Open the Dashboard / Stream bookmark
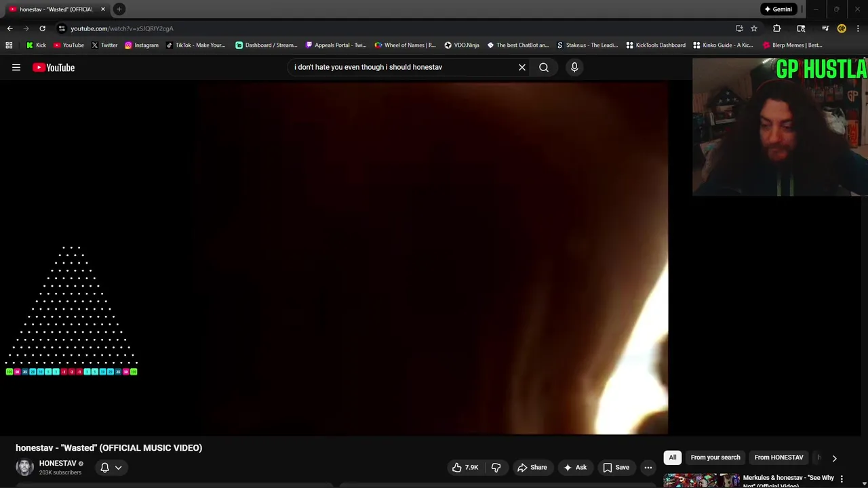The height and width of the screenshot is (488, 868). coord(267,45)
